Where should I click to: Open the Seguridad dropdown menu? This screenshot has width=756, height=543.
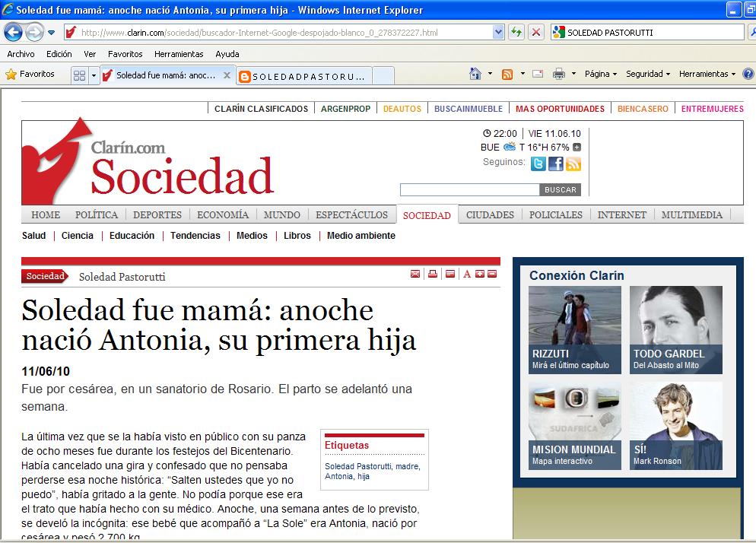tap(648, 74)
